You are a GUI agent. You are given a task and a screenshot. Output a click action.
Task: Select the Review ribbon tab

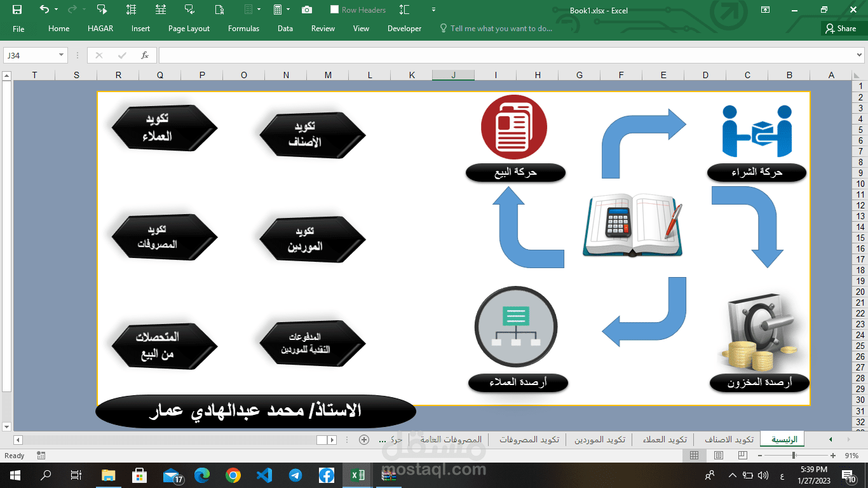click(323, 29)
